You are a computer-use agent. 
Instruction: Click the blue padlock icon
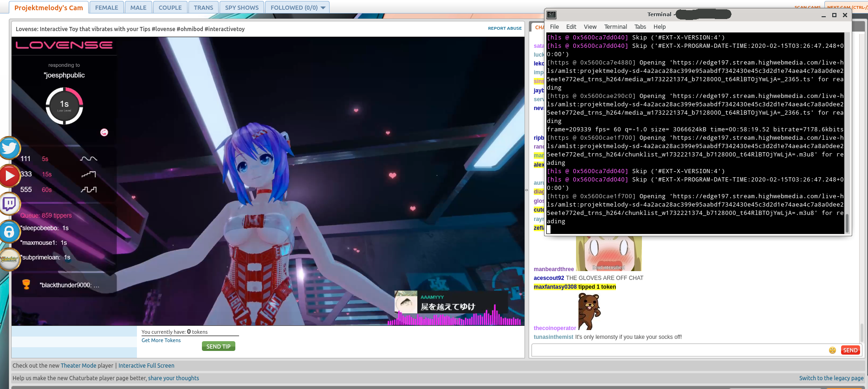[x=9, y=231]
